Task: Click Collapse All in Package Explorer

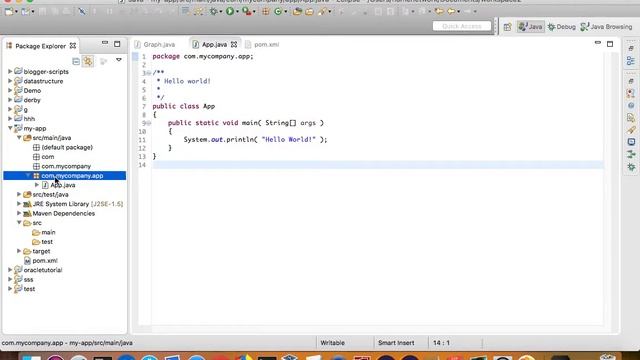Action: (76, 61)
